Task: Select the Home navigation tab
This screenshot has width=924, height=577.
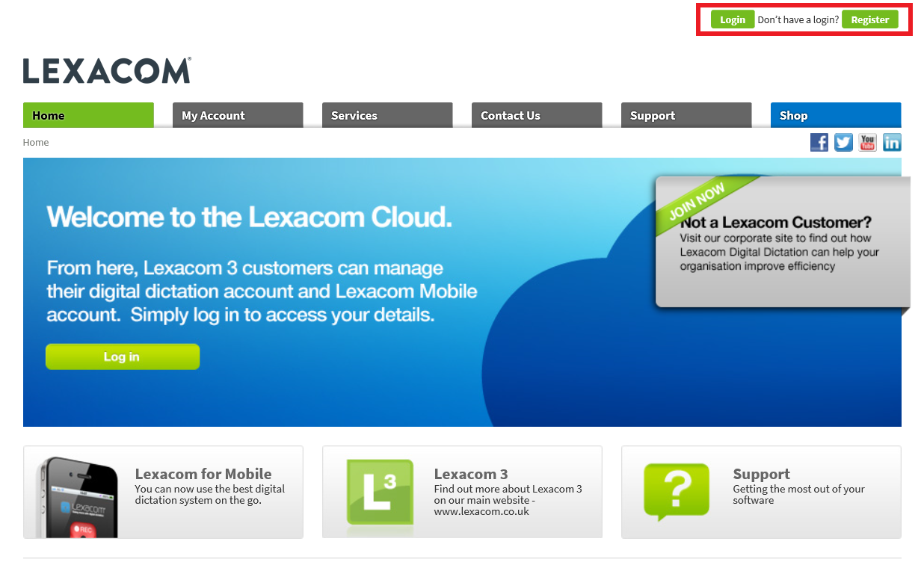Action: click(88, 115)
